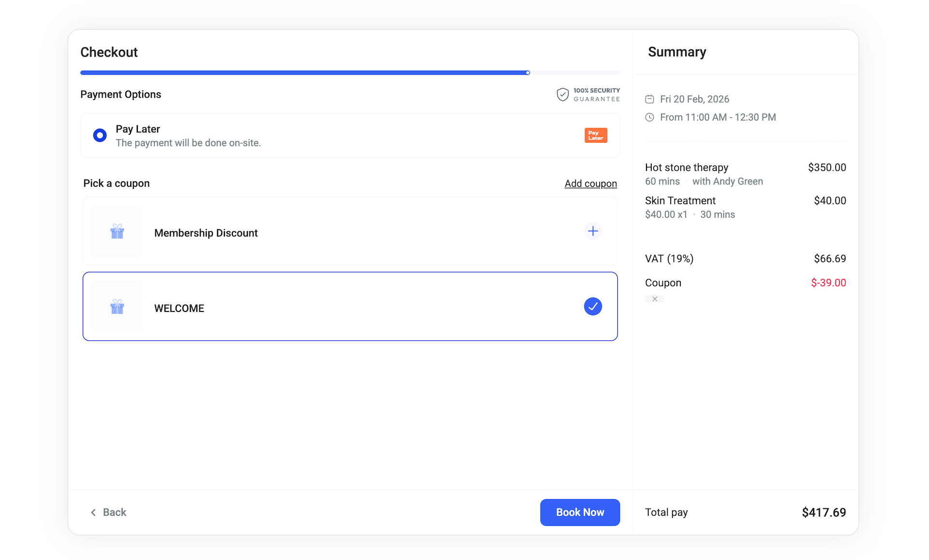Click the orange Pay Later badge icon

coord(596,135)
